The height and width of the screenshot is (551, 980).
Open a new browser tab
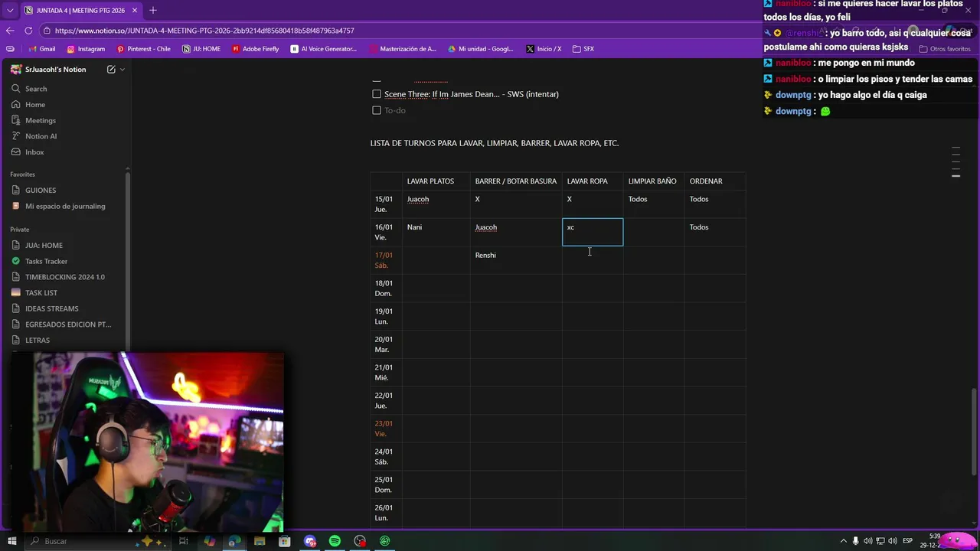152,10
